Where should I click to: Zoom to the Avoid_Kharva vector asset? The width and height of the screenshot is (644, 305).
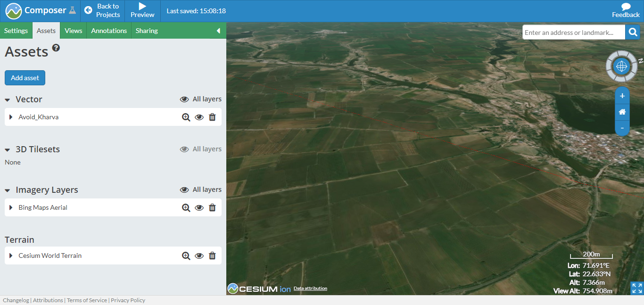(186, 117)
